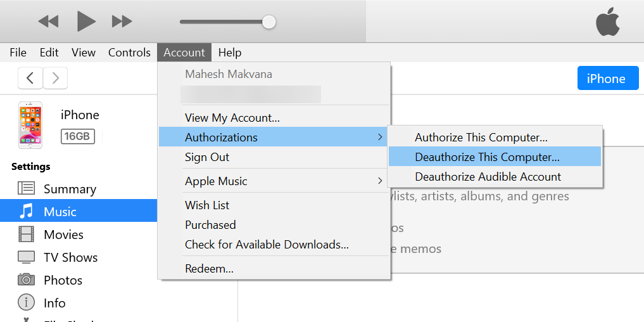Close the Account menu
The height and width of the screenshot is (322, 644).
tap(184, 53)
